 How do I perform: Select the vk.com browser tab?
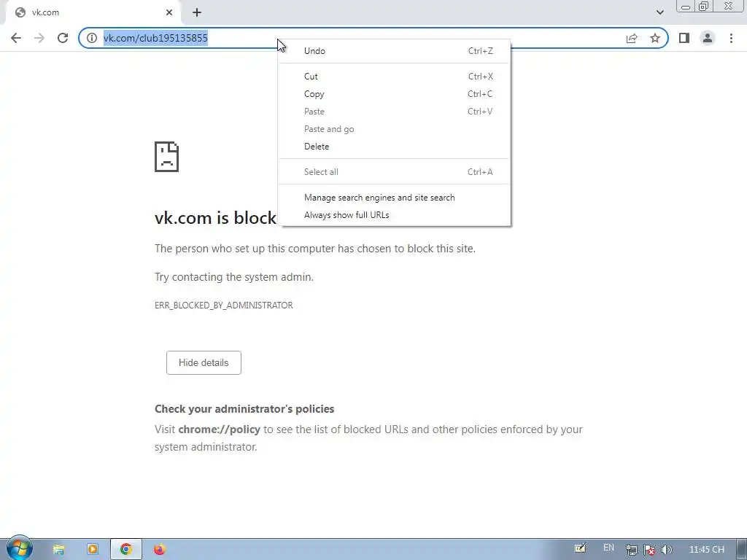[x=93, y=12]
